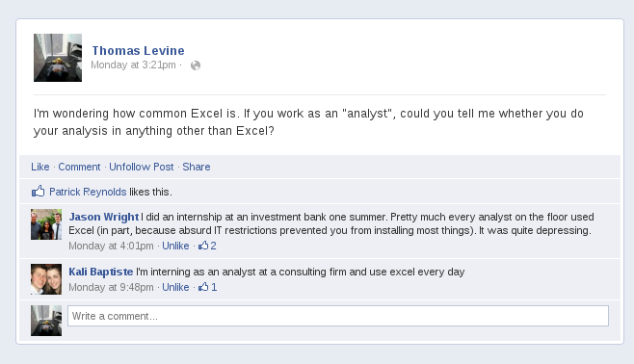The width and height of the screenshot is (634, 364).
Task: Click thumbs-up count on Kali Baptiste's comment
Action: (207, 287)
